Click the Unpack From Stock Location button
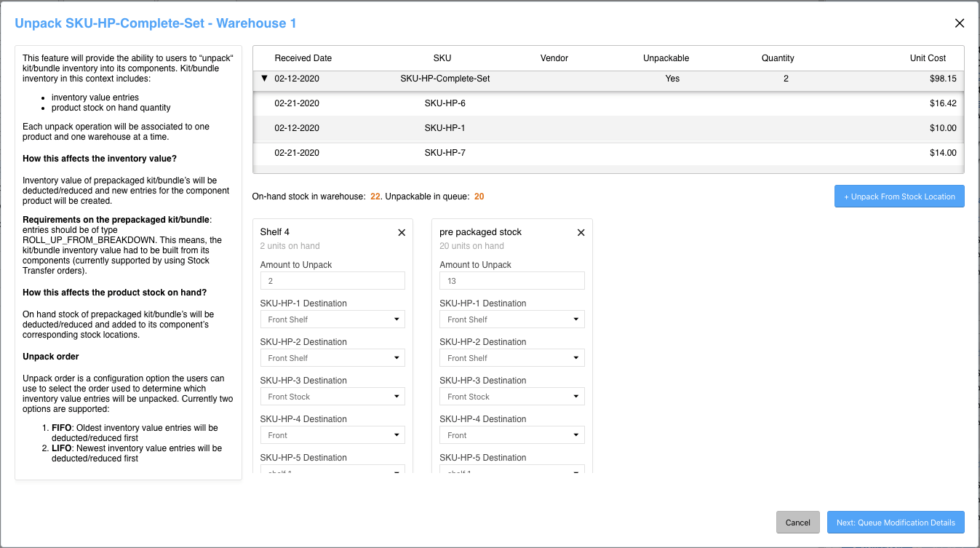Screen dimensions: 980x548 tap(899, 196)
